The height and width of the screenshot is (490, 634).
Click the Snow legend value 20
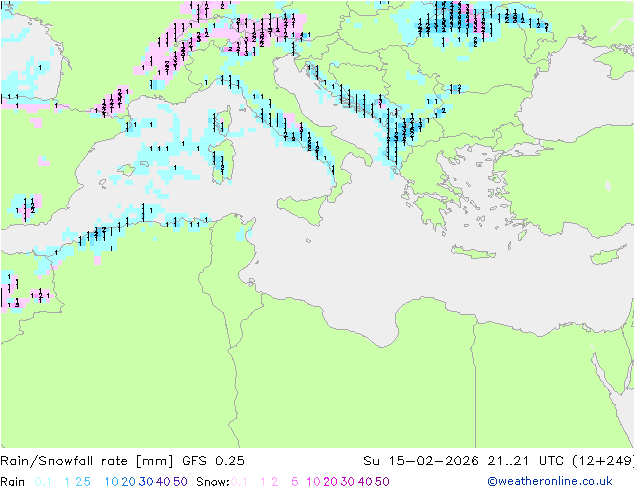click(330, 482)
